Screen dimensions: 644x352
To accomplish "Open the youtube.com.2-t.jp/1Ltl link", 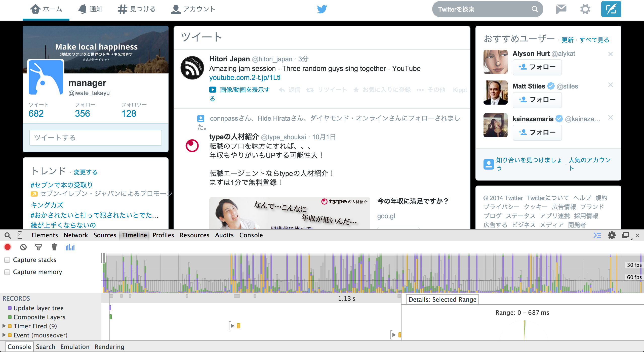I will (245, 78).
